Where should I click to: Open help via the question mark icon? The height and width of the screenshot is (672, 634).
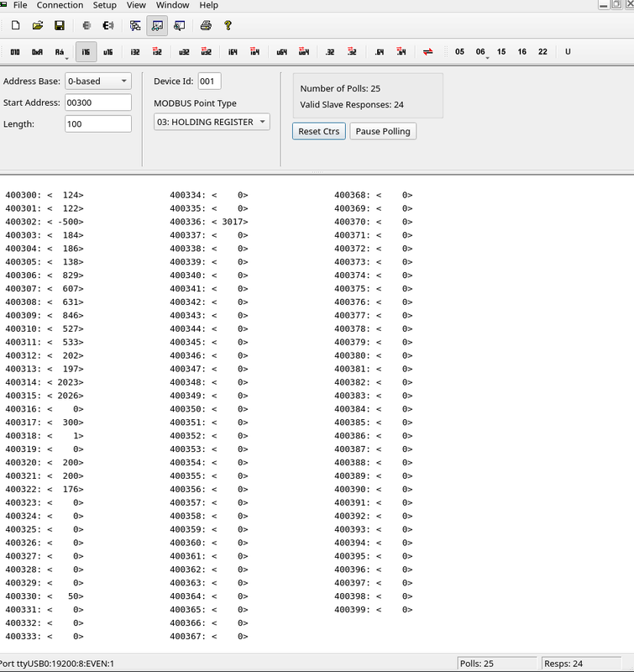[x=228, y=26]
